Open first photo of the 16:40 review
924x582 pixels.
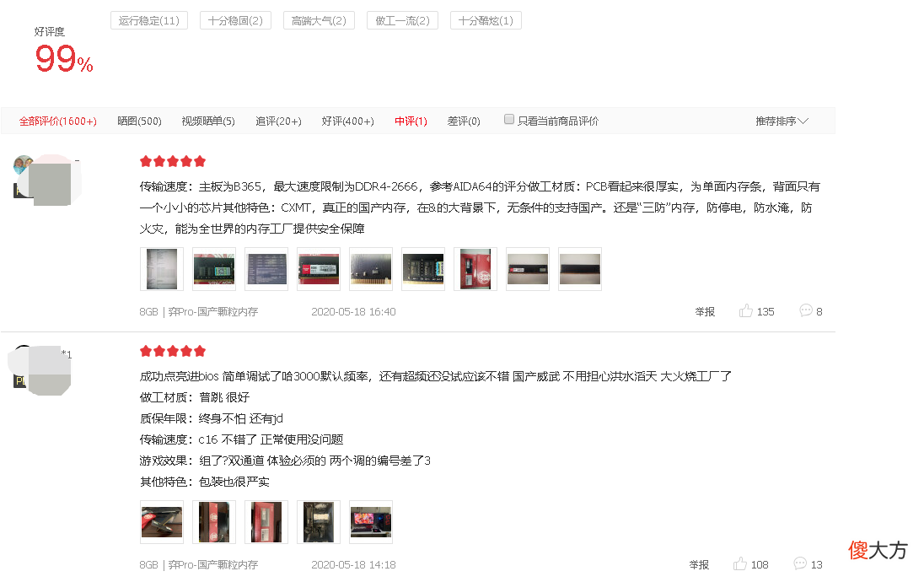click(162, 269)
